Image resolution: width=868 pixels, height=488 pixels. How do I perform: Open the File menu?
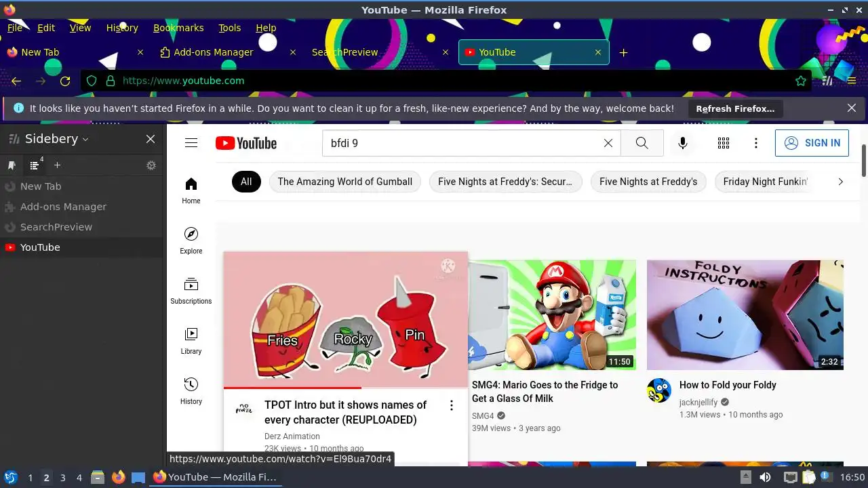coord(15,28)
